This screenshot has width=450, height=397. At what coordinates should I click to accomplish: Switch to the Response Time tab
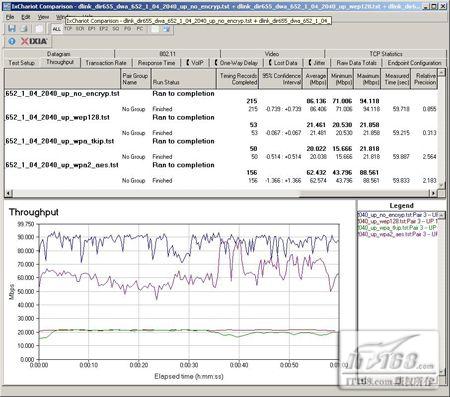pos(156,63)
